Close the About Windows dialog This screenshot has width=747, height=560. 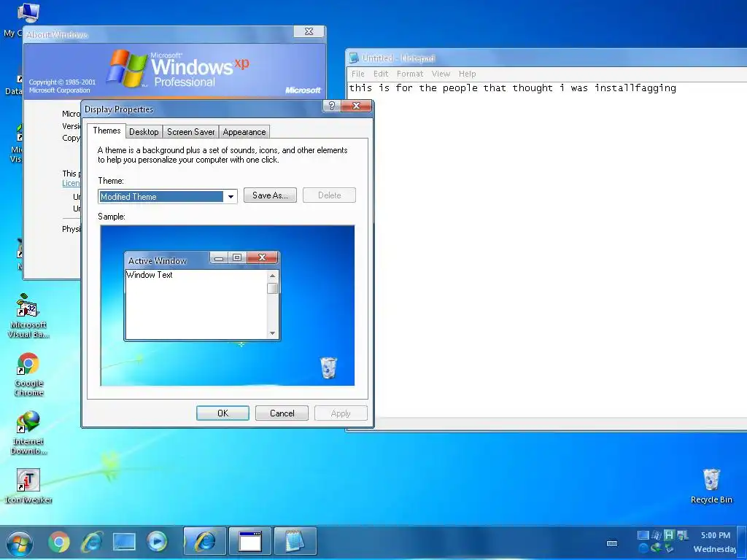coord(309,31)
